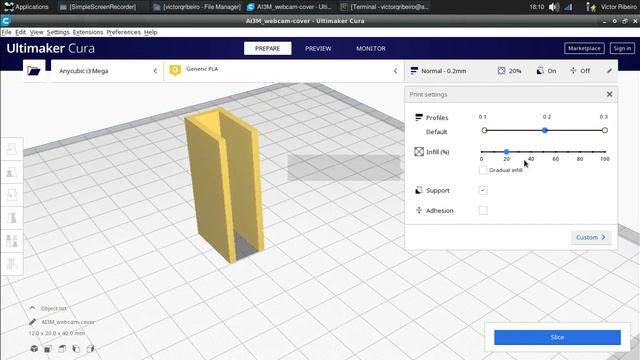
Task: Switch to File Manager taskbar window
Action: point(197,7)
